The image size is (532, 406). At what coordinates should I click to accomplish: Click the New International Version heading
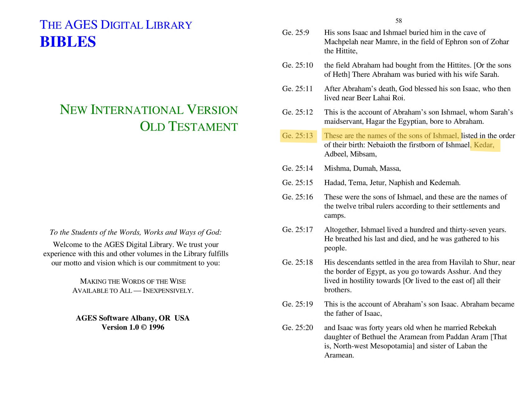148,110
